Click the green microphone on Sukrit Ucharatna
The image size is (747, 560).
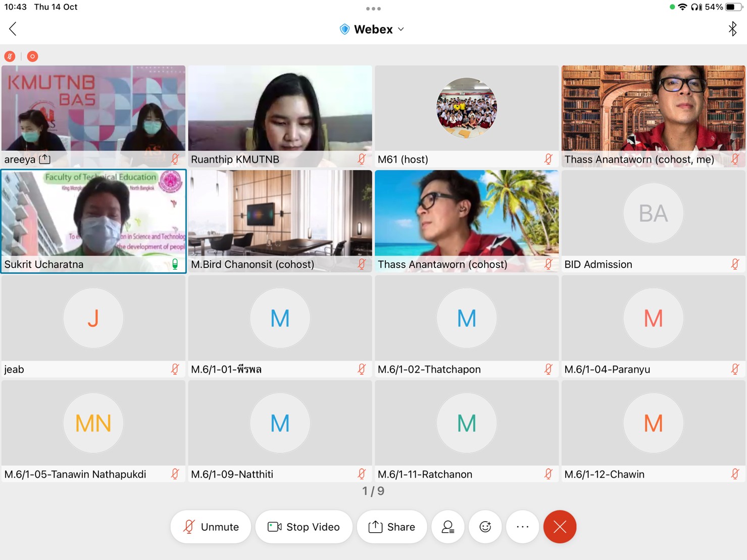175,264
